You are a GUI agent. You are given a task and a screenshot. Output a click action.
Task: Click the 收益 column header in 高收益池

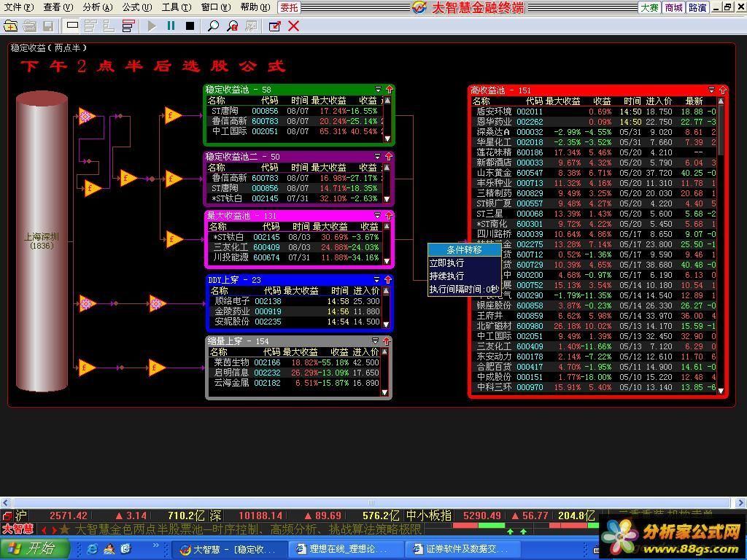pyautogui.click(x=602, y=101)
